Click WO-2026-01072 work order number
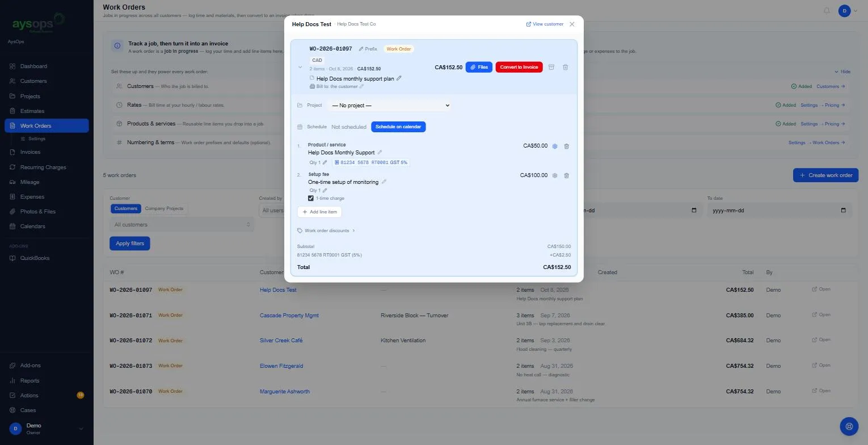868x445 pixels. 131,341
